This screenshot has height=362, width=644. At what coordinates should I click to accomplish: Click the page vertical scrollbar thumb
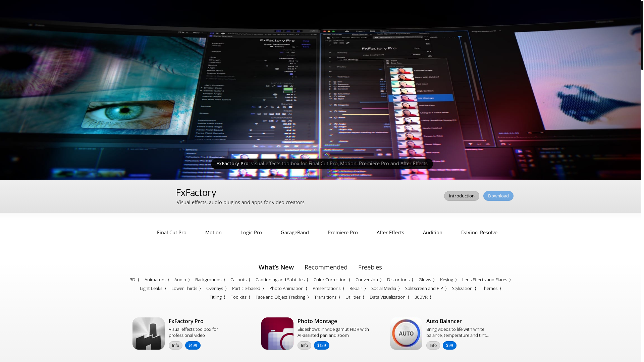tap(642, 35)
